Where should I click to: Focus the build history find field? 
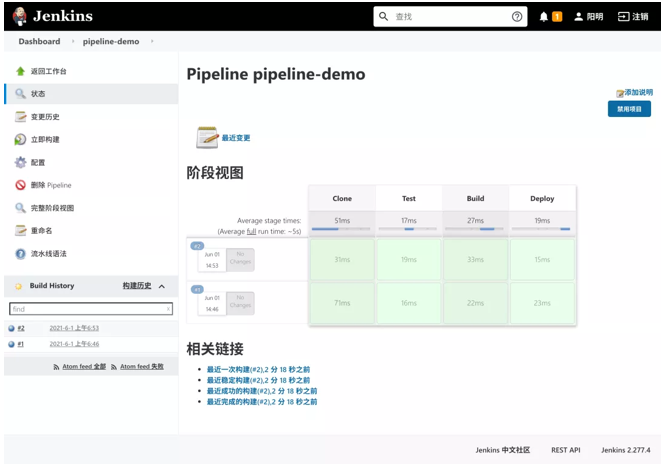[x=90, y=310]
